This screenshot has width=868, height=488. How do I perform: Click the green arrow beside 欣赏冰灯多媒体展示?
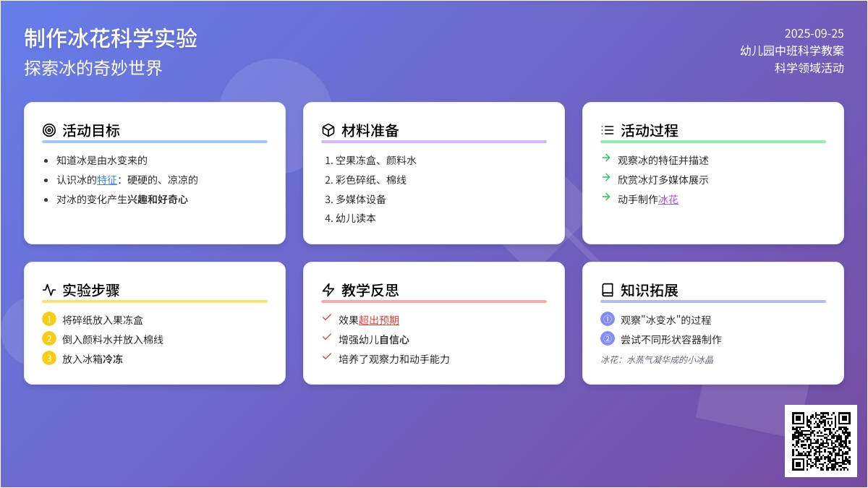point(606,177)
